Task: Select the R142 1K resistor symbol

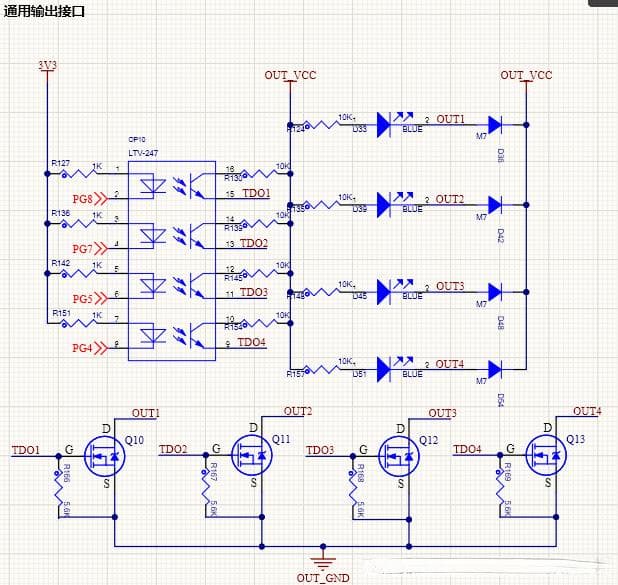Action: pos(79,273)
